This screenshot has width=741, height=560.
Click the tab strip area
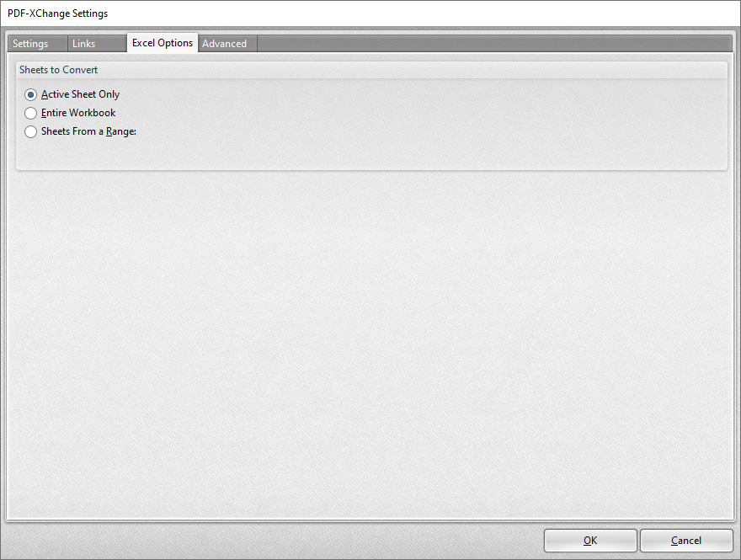point(421,43)
